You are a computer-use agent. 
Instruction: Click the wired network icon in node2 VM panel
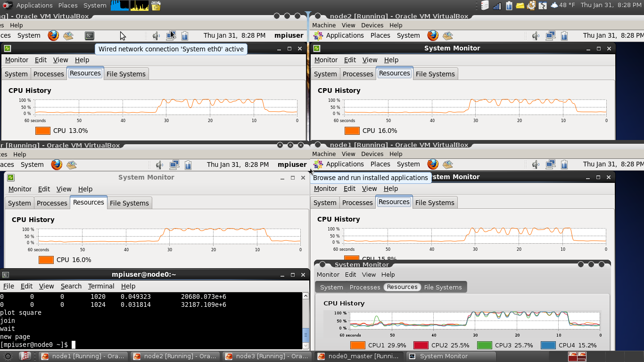[550, 35]
